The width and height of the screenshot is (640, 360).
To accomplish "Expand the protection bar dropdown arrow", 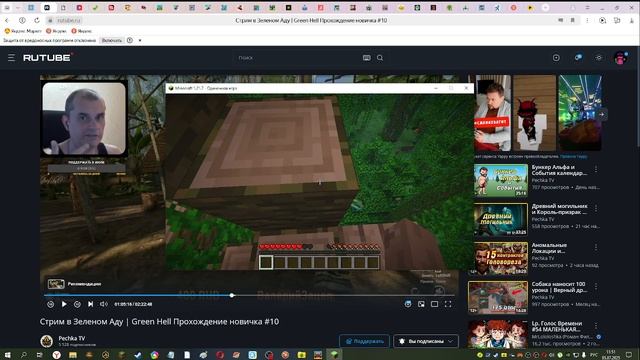I will tap(140, 40).
